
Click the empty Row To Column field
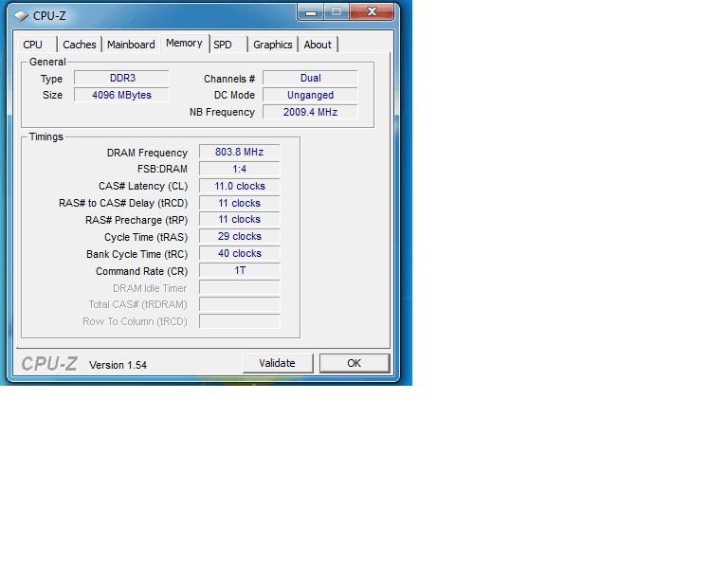pyautogui.click(x=240, y=321)
